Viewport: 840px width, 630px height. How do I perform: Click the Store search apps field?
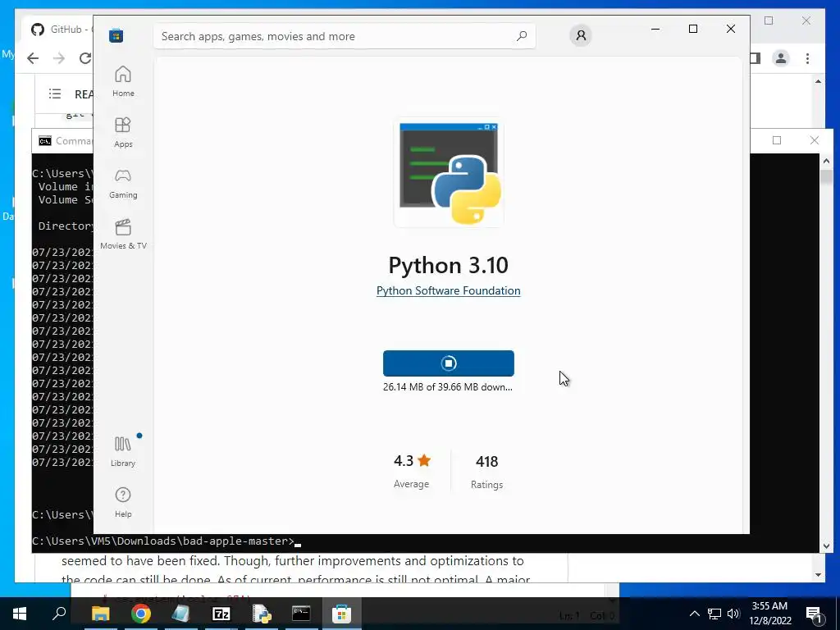coord(344,36)
